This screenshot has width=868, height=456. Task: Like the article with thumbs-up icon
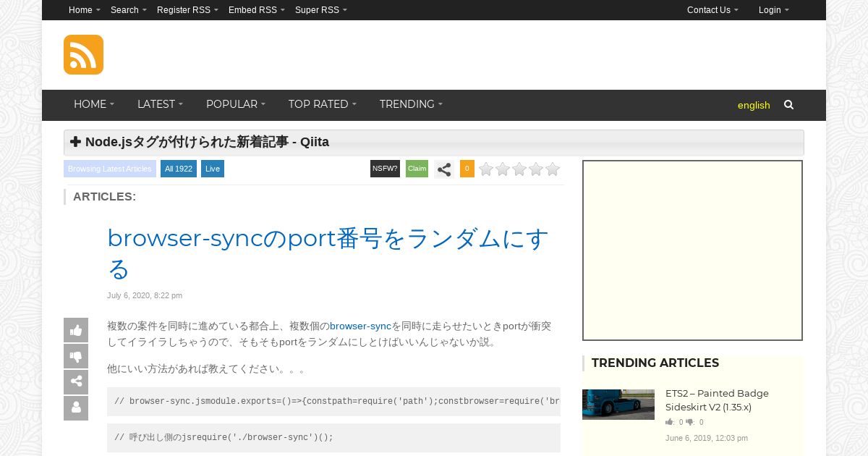click(76, 330)
